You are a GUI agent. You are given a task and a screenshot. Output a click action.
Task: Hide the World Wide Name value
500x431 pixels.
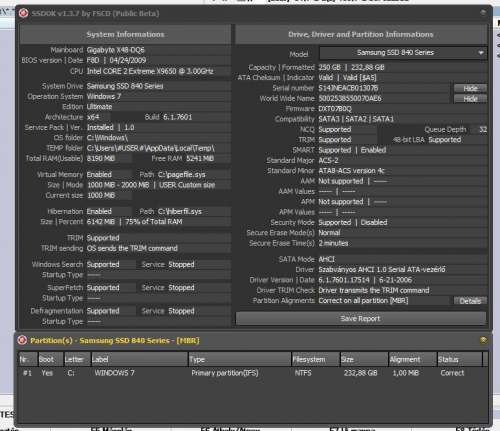tap(470, 99)
